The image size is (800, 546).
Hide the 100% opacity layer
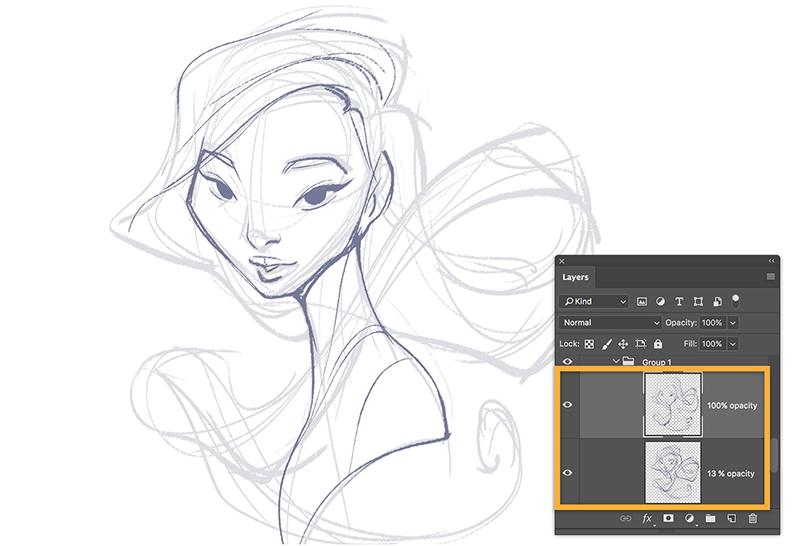point(568,405)
